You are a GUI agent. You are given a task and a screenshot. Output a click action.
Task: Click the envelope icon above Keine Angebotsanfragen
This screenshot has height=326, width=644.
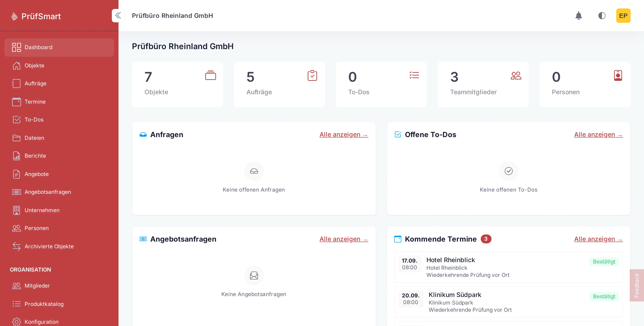[254, 275]
